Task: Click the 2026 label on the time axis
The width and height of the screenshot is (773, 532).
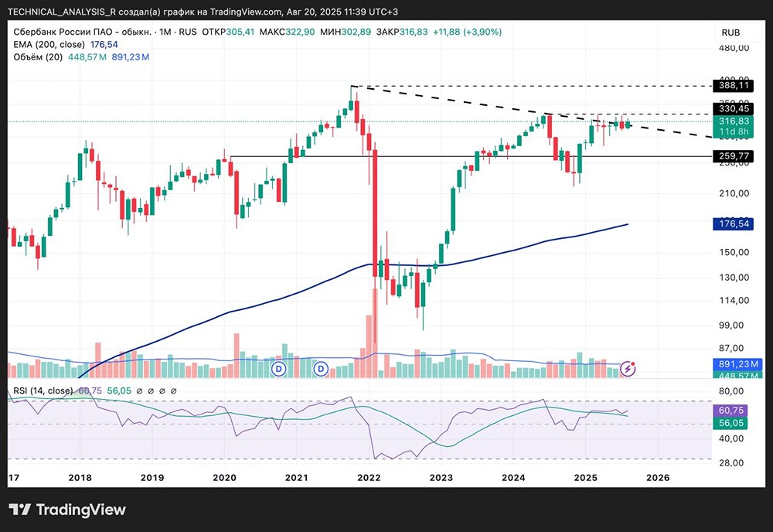Action: pyautogui.click(x=658, y=478)
